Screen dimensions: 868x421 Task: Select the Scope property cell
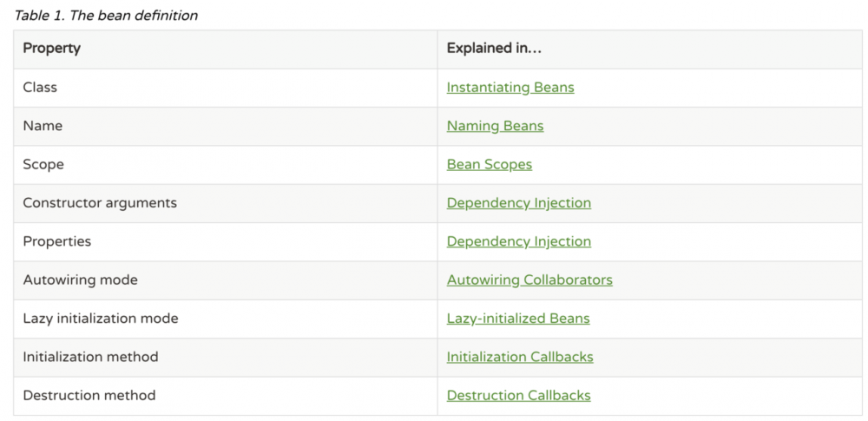[43, 164]
